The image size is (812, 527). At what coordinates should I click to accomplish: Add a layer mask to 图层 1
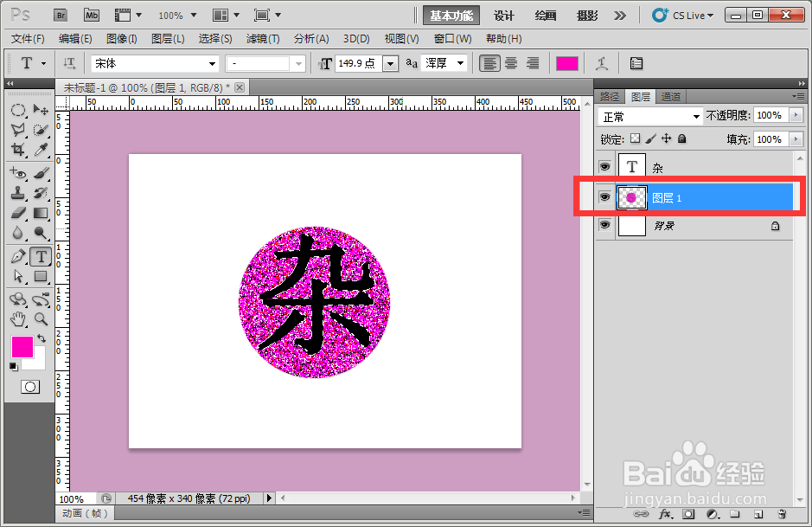(688, 515)
